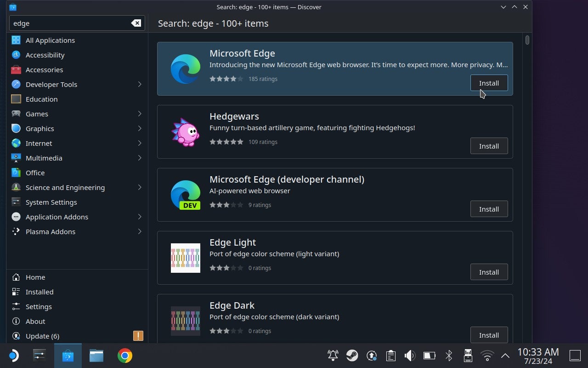Expand the hidden system tray items arrow

click(x=505, y=355)
